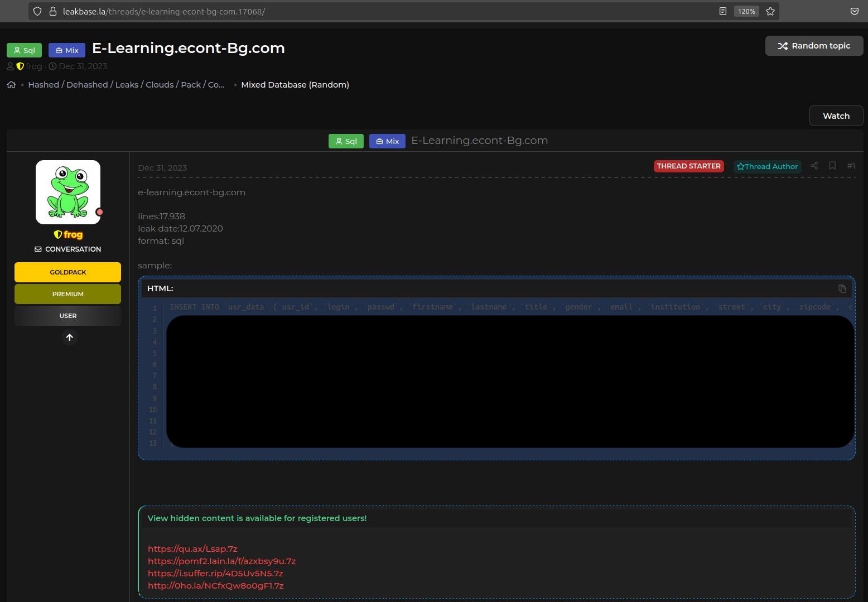Save page to Pocket icon

[854, 11]
